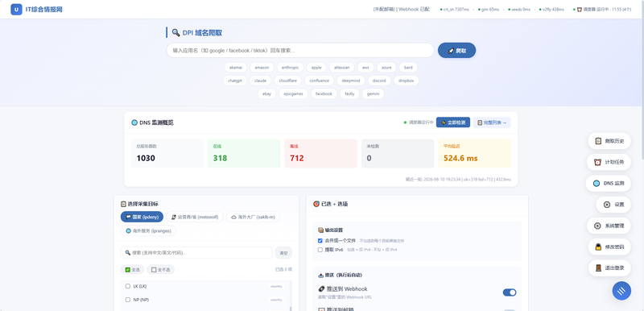Select the ebay tag chip

[267, 93]
